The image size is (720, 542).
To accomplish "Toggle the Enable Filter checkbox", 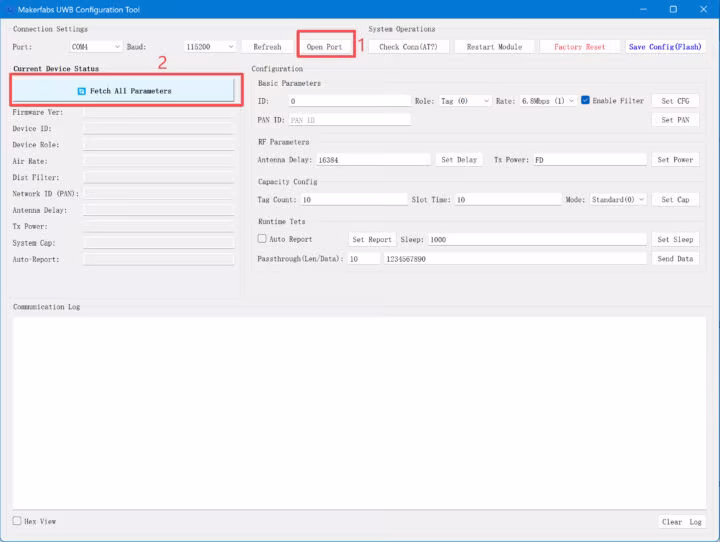I will coord(585,100).
